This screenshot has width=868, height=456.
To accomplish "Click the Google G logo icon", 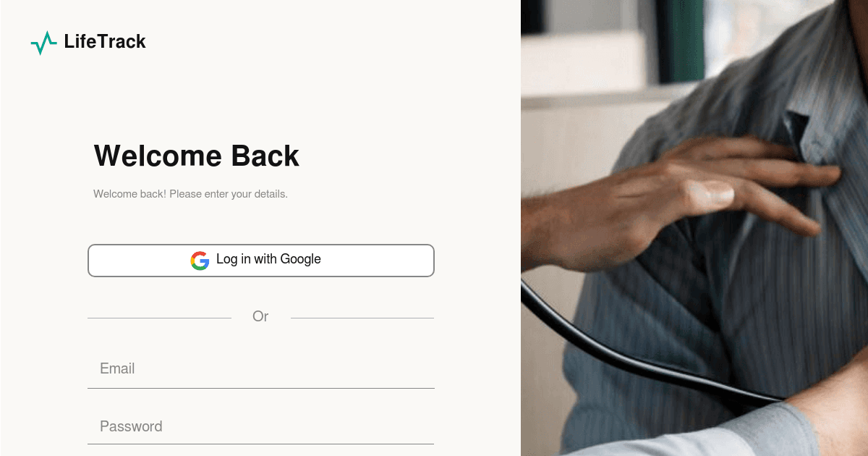I will tap(200, 261).
